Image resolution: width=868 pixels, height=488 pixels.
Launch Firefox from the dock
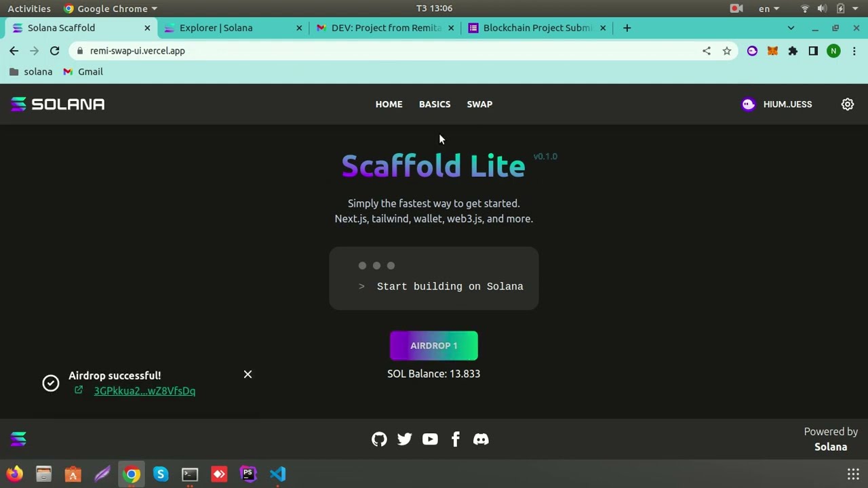(x=14, y=474)
